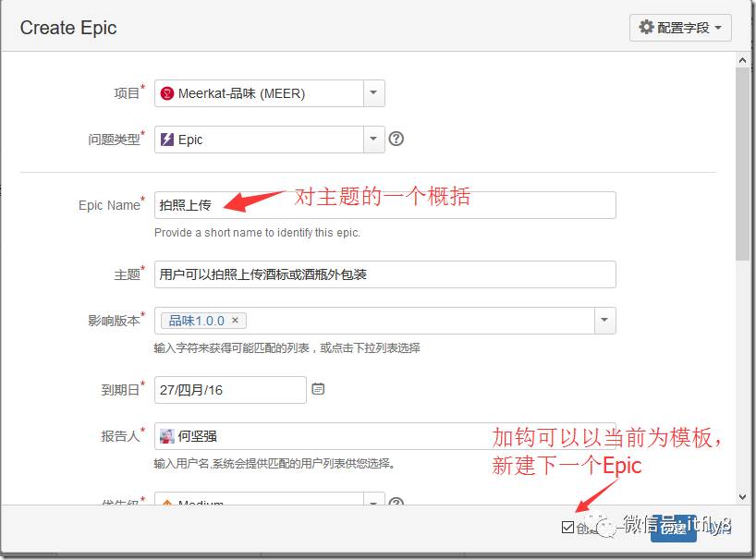Click the 'Provide a short name' hint text

(x=257, y=232)
